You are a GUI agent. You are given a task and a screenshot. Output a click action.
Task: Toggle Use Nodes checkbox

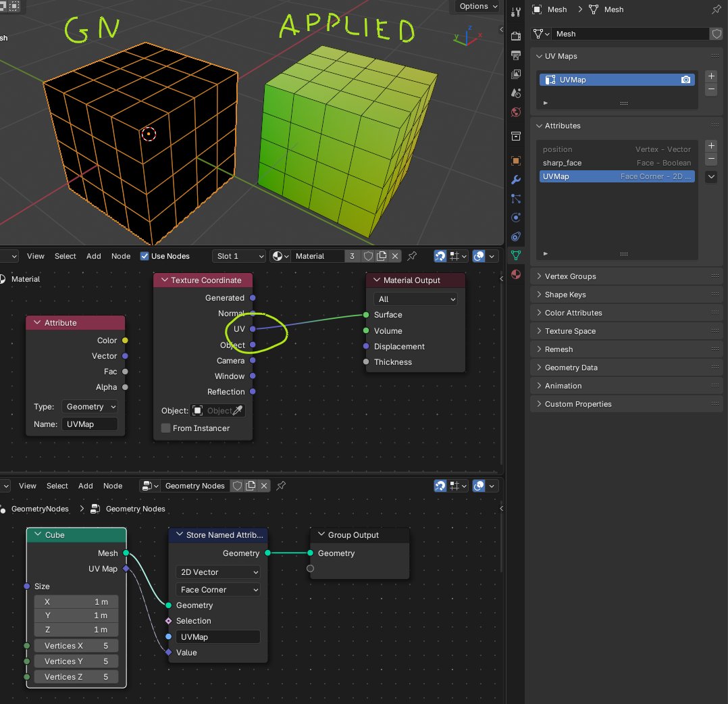145,256
